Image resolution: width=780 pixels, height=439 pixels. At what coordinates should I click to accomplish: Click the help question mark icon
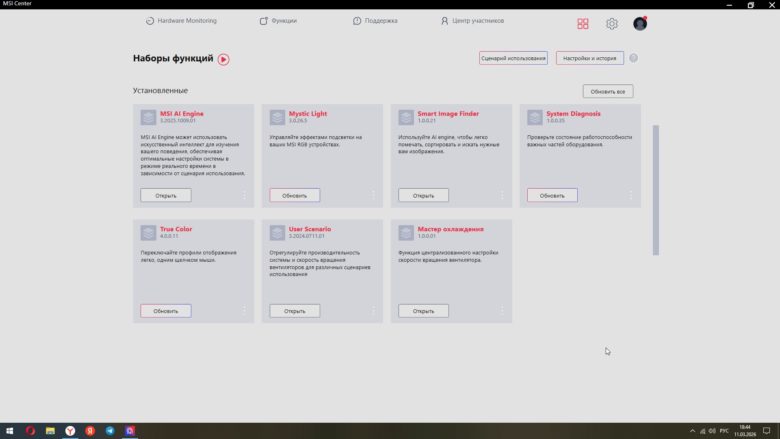pyautogui.click(x=633, y=58)
